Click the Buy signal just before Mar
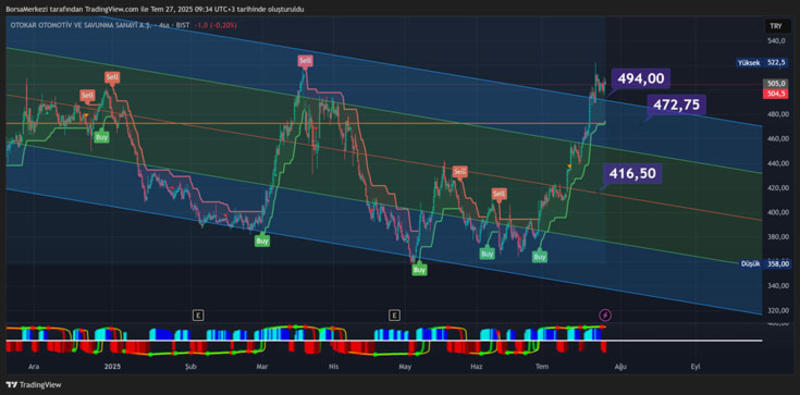800x395 pixels. point(262,240)
